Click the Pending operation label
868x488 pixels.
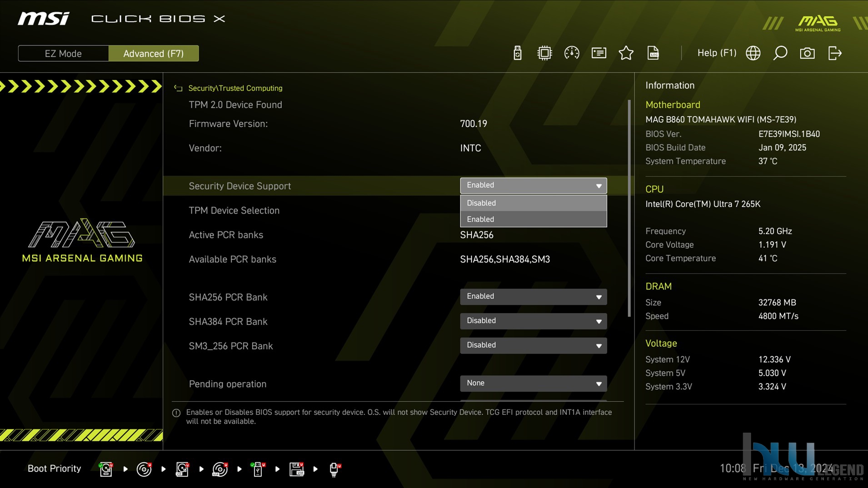228,384
